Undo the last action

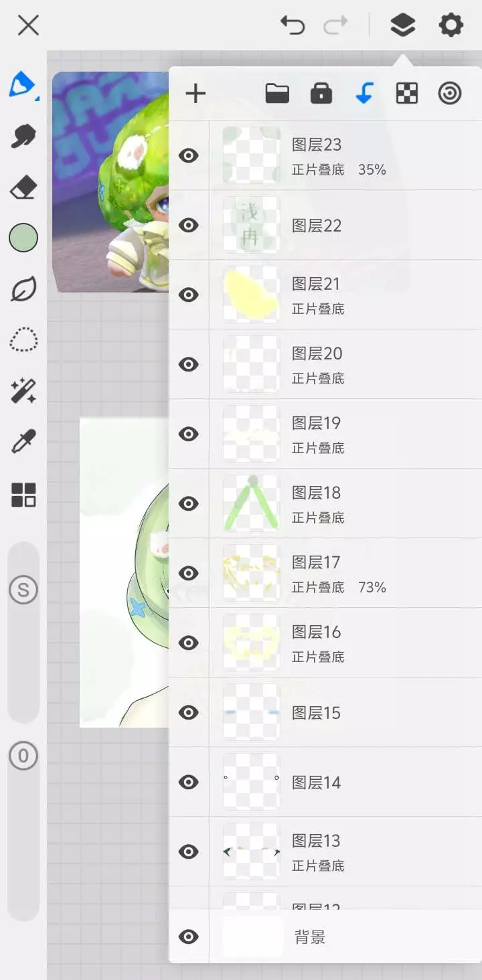[293, 25]
